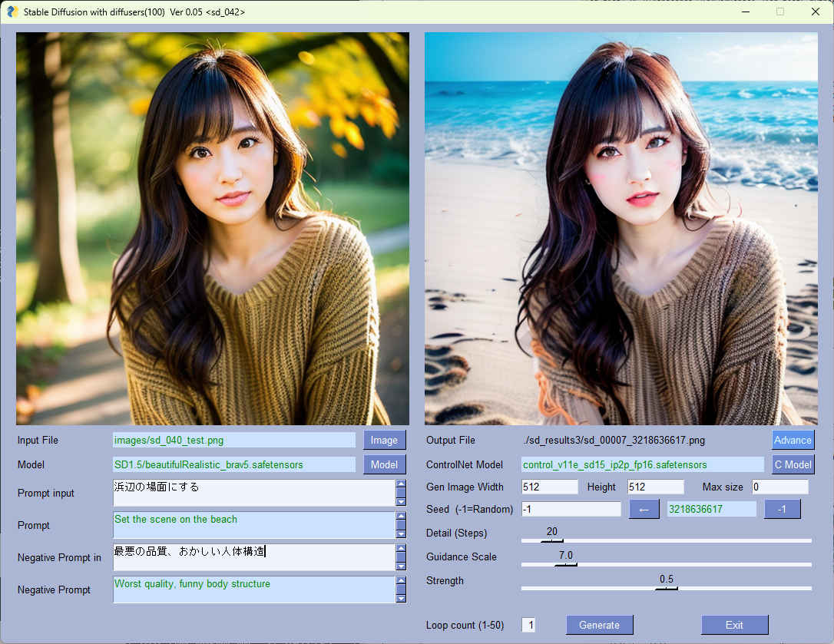The width and height of the screenshot is (834, 644).
Task: Click the generated beach output image
Action: [x=621, y=229]
